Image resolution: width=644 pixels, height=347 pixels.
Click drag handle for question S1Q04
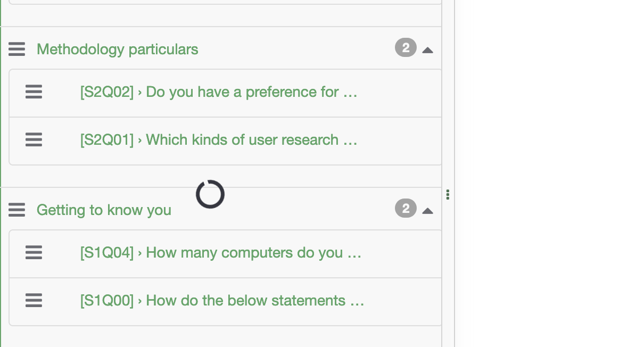pos(34,252)
